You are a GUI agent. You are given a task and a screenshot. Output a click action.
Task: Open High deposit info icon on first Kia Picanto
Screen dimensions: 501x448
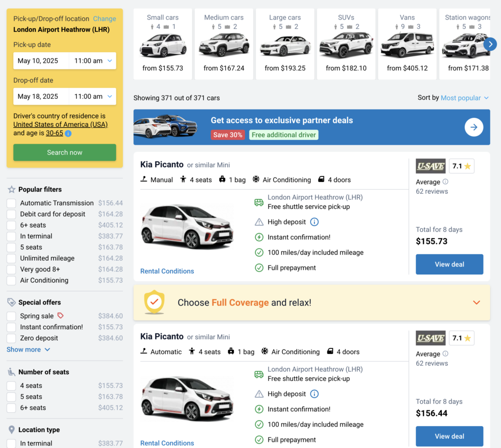pyautogui.click(x=315, y=222)
